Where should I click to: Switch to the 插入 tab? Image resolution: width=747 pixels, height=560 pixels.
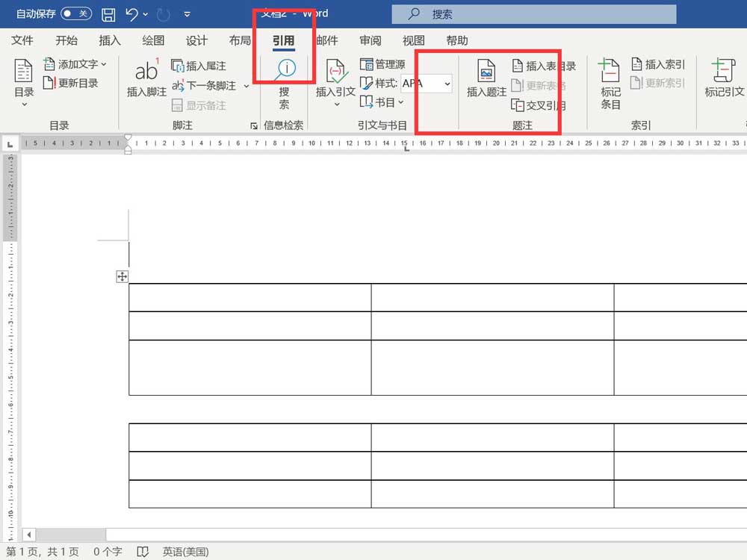(x=110, y=40)
